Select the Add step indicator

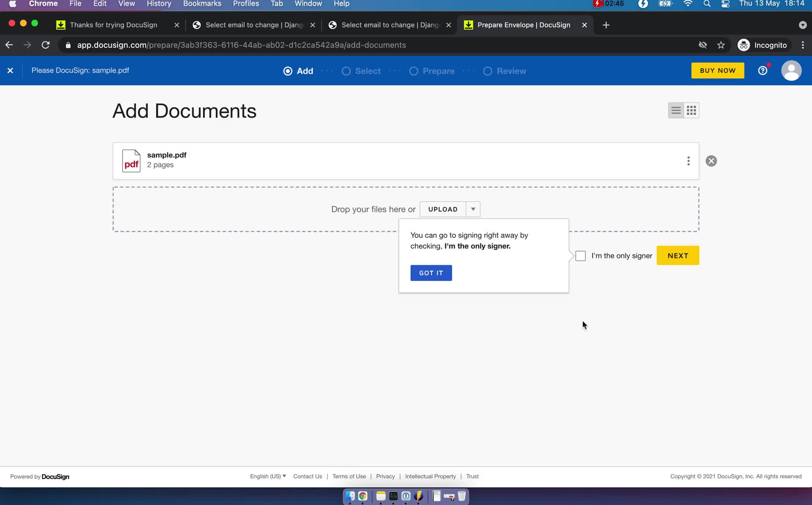pyautogui.click(x=298, y=71)
